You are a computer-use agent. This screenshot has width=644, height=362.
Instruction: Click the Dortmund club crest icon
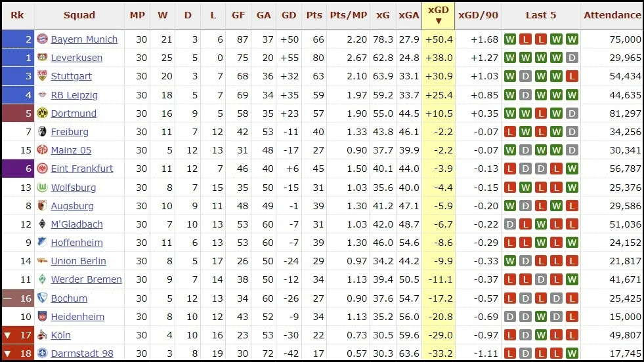pyautogui.click(x=42, y=113)
